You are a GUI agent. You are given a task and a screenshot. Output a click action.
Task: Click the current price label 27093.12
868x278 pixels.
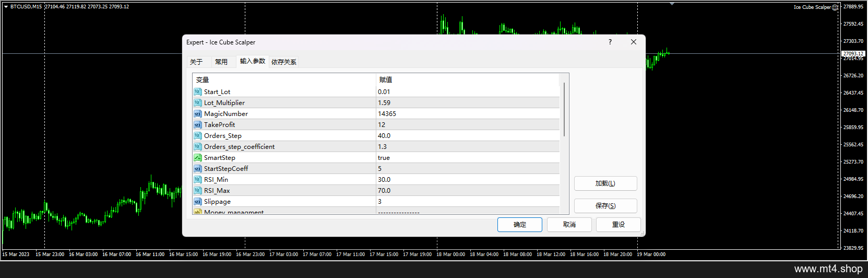click(x=853, y=53)
